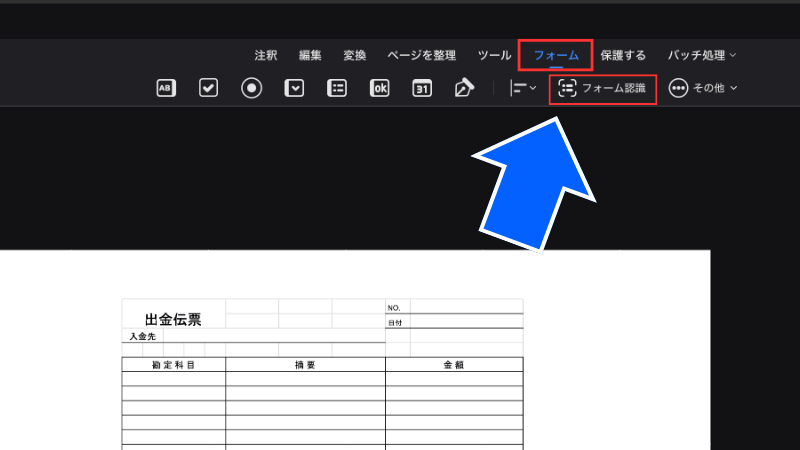The width and height of the screenshot is (800, 450).
Task: Open the 編集 tab
Action: tap(310, 55)
